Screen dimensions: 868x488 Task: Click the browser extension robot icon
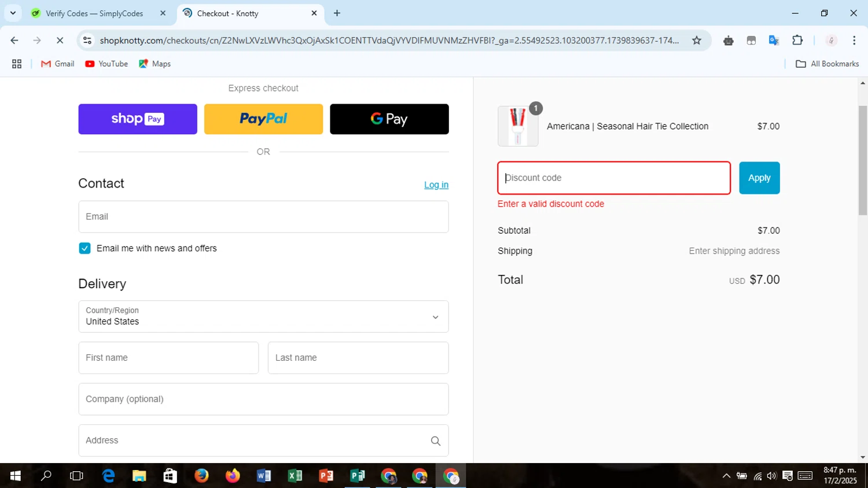(729, 41)
